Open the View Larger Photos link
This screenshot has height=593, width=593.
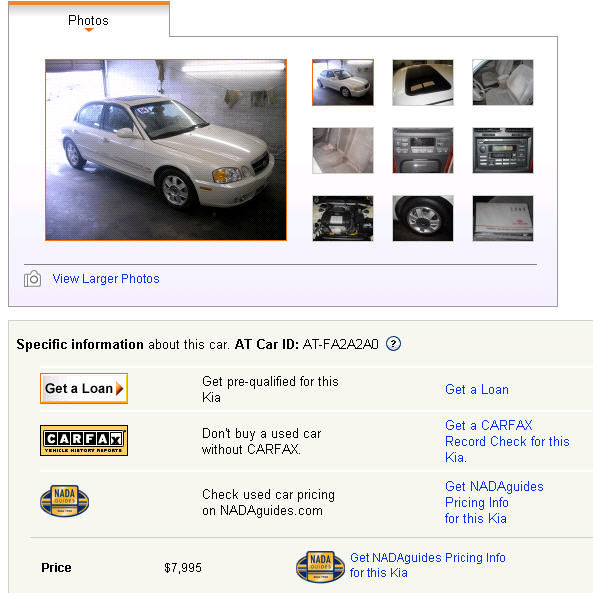[106, 279]
